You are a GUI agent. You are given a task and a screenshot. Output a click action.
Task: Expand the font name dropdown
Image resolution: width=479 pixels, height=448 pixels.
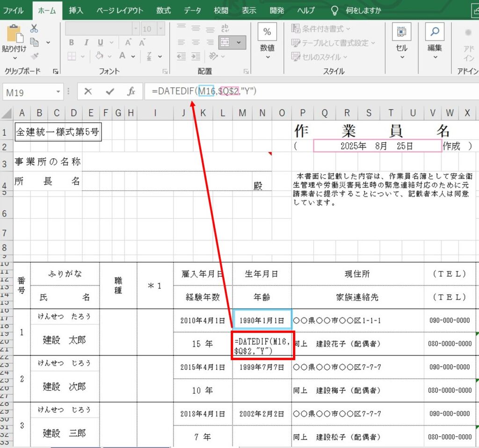[136, 29]
